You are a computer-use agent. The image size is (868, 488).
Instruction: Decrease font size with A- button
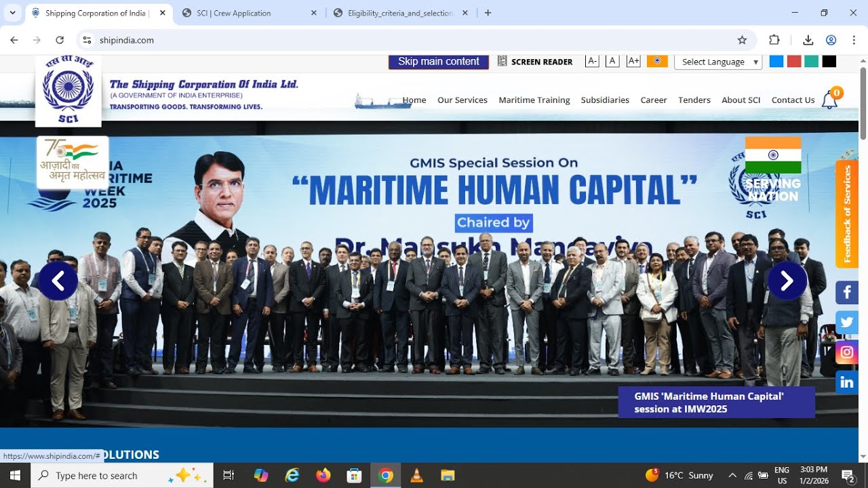[592, 61]
